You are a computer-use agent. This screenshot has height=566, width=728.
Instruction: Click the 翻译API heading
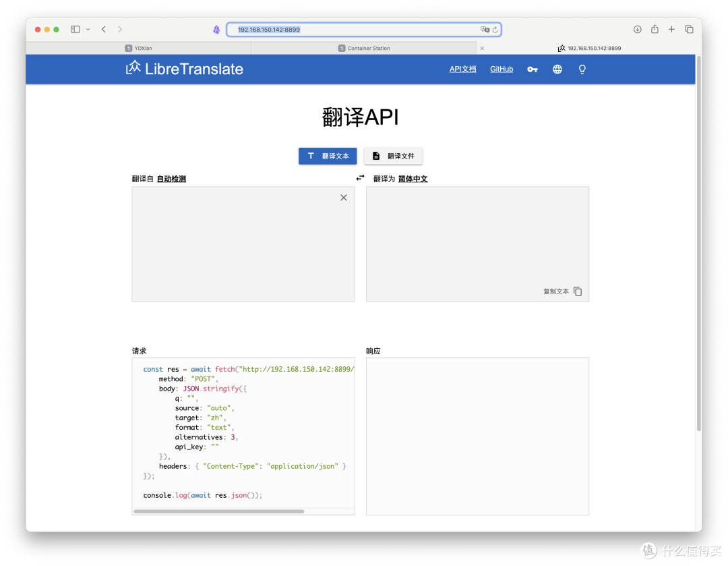click(360, 117)
